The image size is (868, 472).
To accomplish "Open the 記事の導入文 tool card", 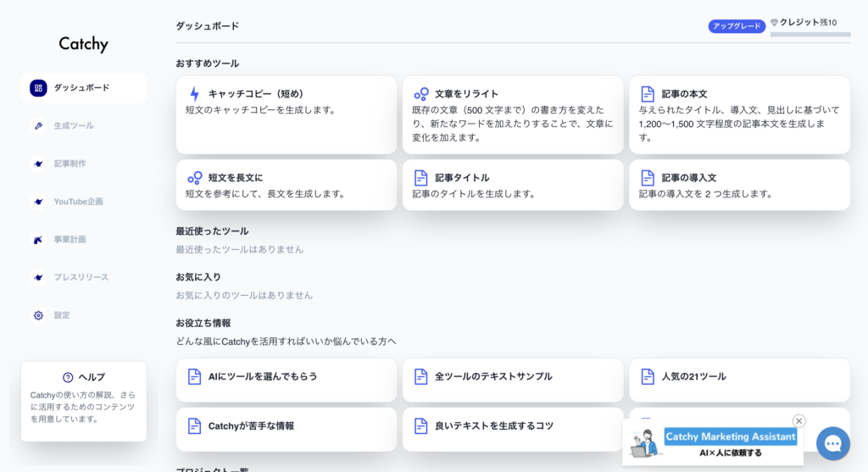I will coord(739,185).
